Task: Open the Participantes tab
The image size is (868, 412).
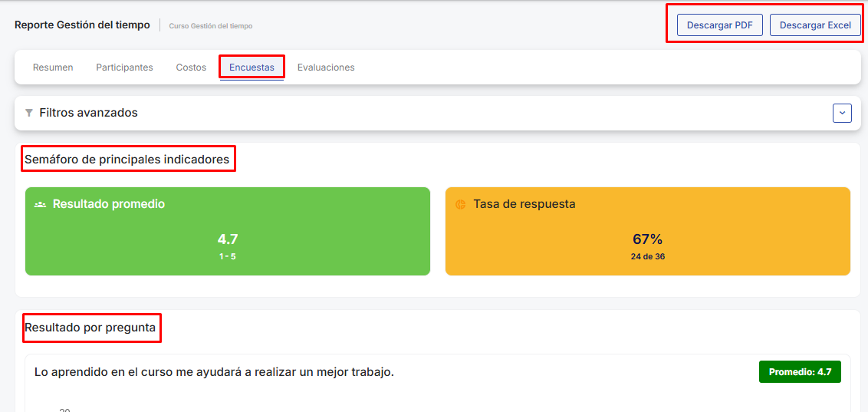Action: (x=124, y=68)
